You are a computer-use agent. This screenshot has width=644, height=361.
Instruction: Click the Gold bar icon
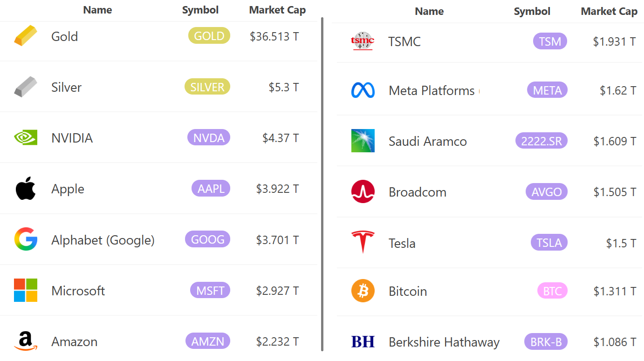tap(26, 36)
